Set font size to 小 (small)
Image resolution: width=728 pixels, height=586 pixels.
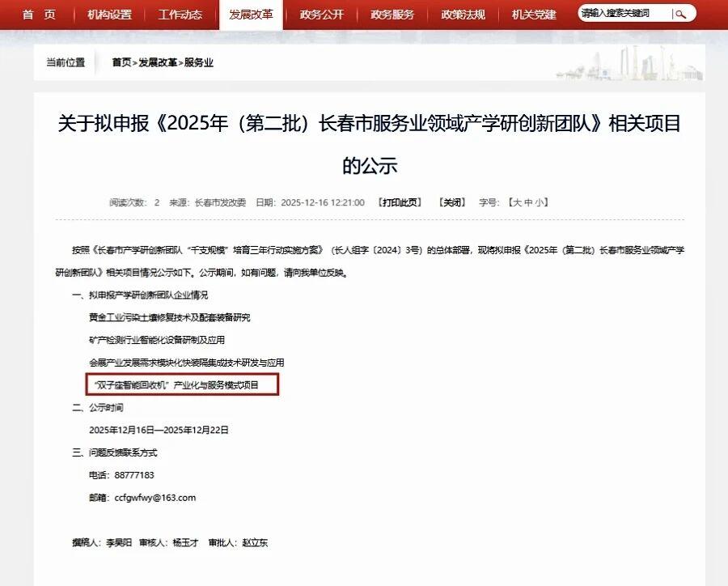pos(541,202)
